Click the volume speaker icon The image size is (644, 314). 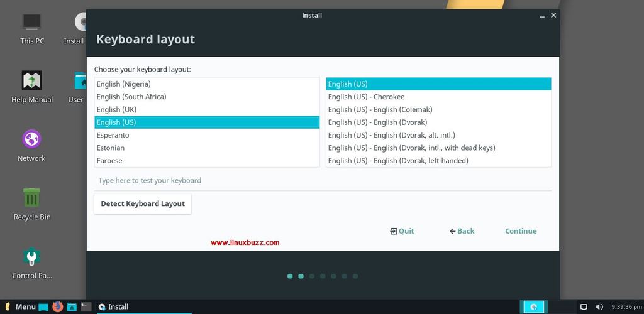(x=599, y=306)
